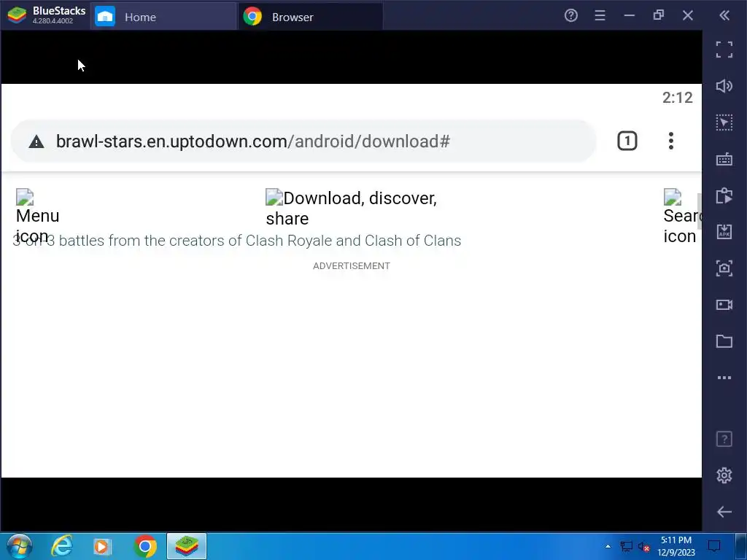747x560 pixels.
Task: Click the muted volume tray icon
Action: [x=643, y=546]
